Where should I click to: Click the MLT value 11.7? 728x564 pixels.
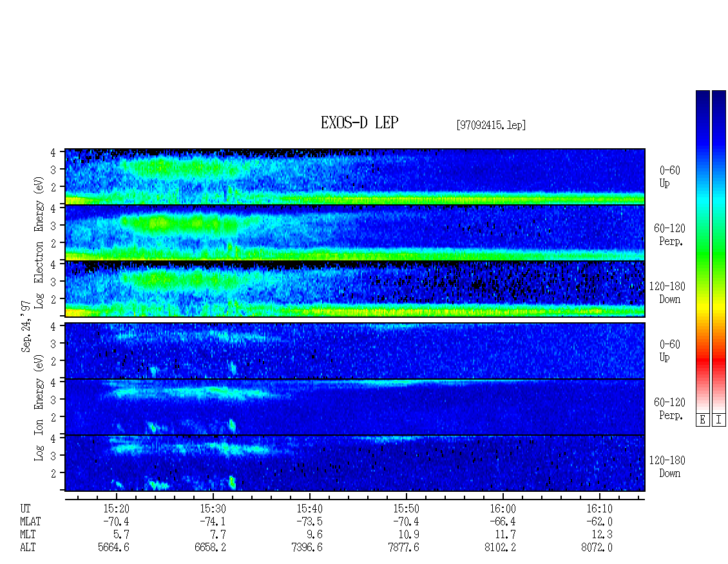505,535
